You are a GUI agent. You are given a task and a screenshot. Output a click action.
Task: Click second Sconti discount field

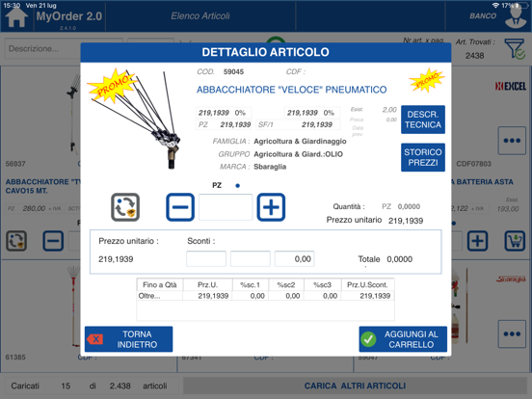pos(251,259)
